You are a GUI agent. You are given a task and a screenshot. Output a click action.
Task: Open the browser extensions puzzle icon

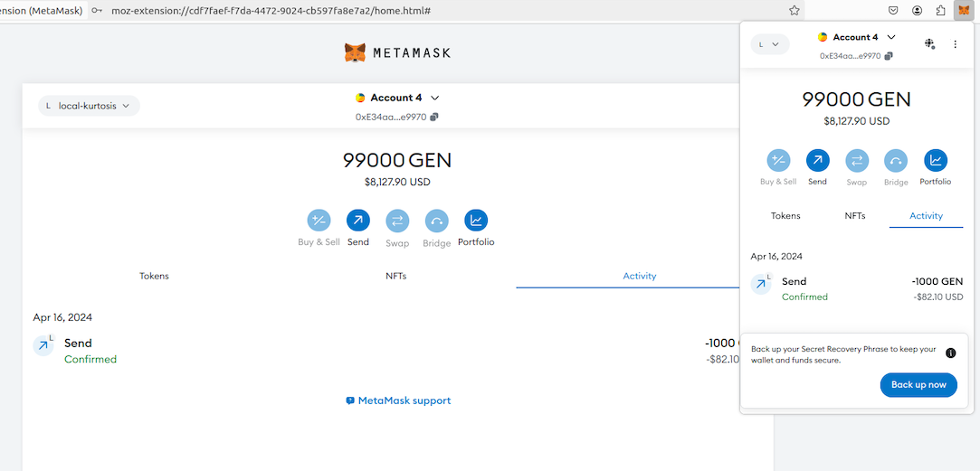(940, 10)
